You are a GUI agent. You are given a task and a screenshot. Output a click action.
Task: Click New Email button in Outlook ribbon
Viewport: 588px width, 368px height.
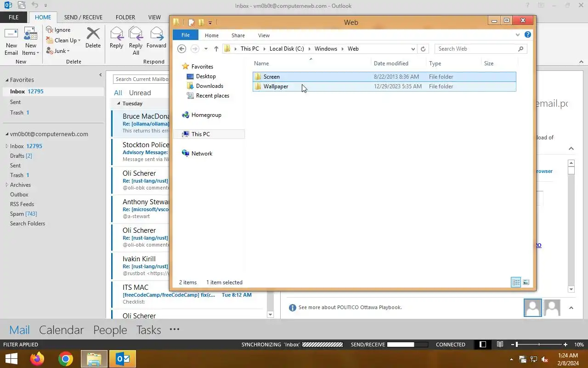(x=11, y=41)
